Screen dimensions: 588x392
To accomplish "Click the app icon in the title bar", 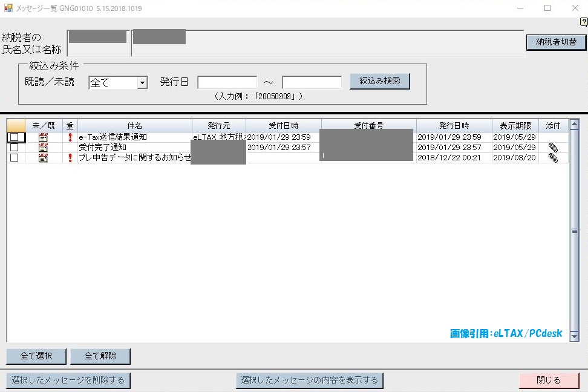I will [x=8, y=8].
